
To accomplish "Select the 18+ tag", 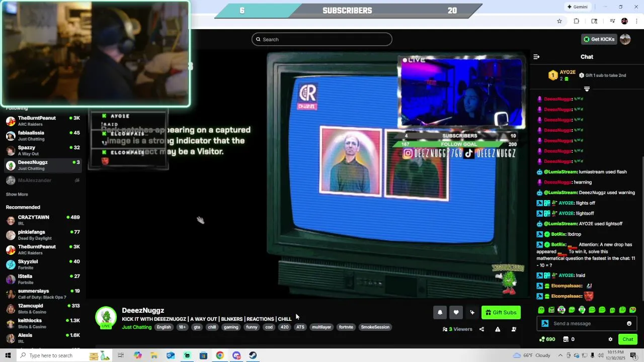I will pyautogui.click(x=182, y=327).
